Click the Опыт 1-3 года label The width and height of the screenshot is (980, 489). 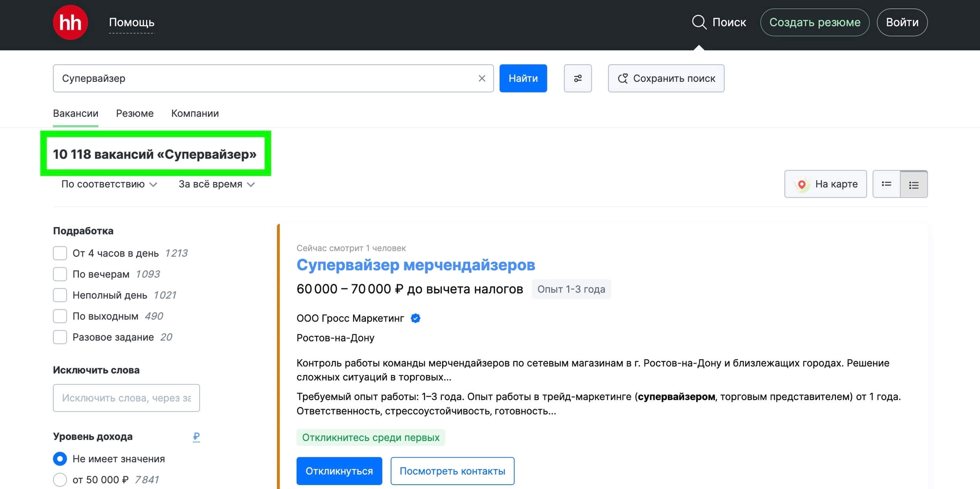point(571,289)
